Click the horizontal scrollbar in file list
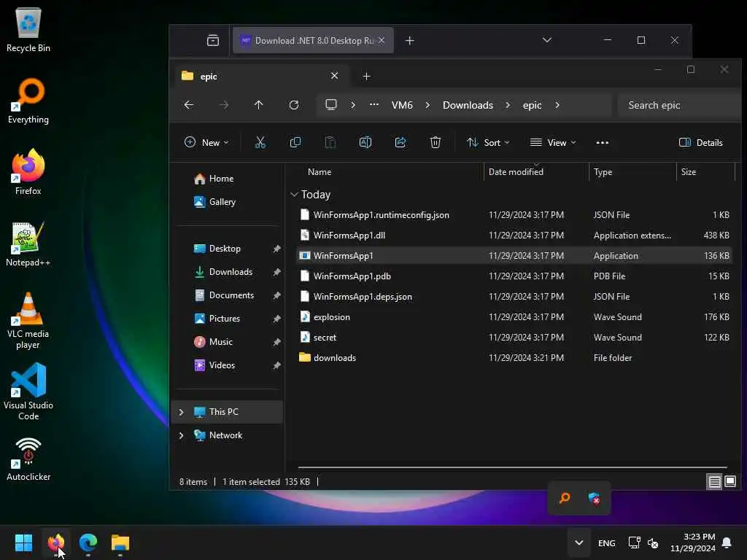This screenshot has width=747, height=560. click(513, 467)
